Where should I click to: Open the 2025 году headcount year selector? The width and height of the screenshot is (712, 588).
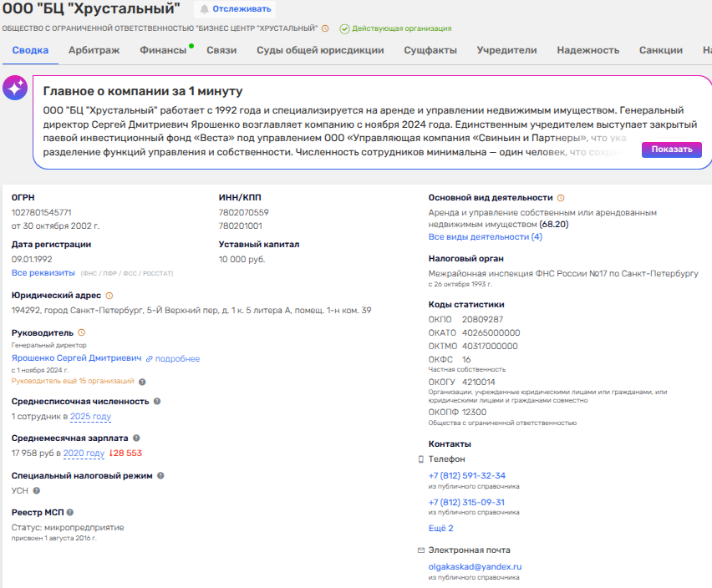[90, 417]
